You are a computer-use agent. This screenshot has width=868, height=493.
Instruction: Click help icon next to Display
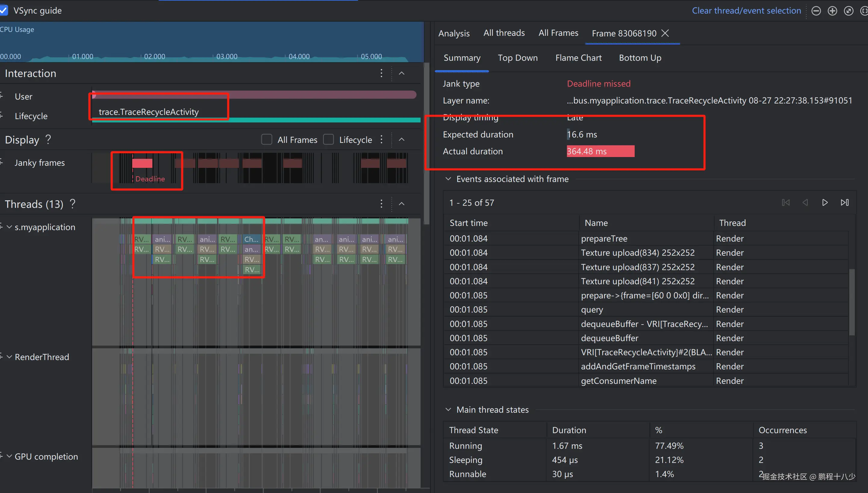(48, 139)
